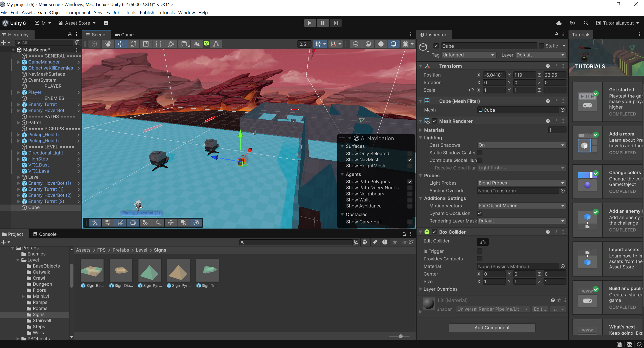Open Motion Vectors dropdown
The width and height of the screenshot is (644, 348).
pyautogui.click(x=522, y=206)
